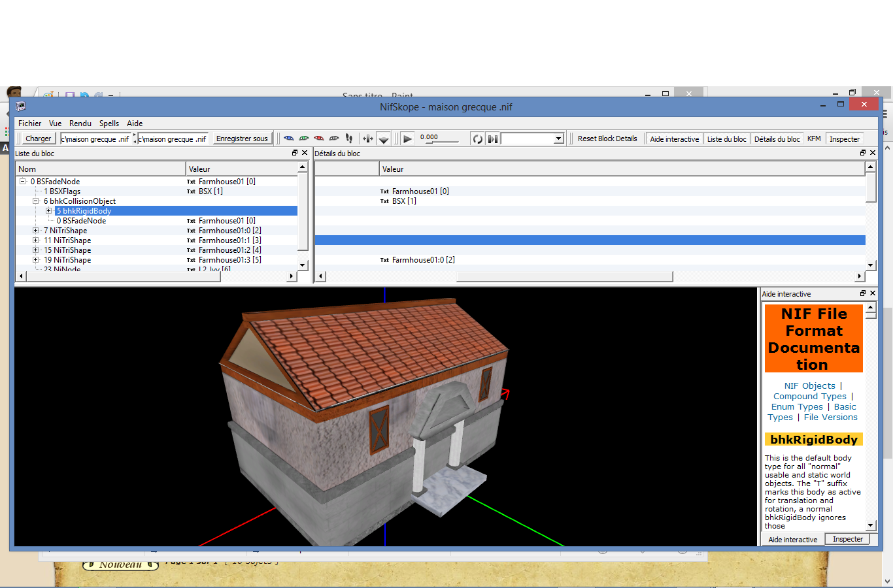Click the Nom column header
Screen dimensions: 893x588
tap(101, 169)
